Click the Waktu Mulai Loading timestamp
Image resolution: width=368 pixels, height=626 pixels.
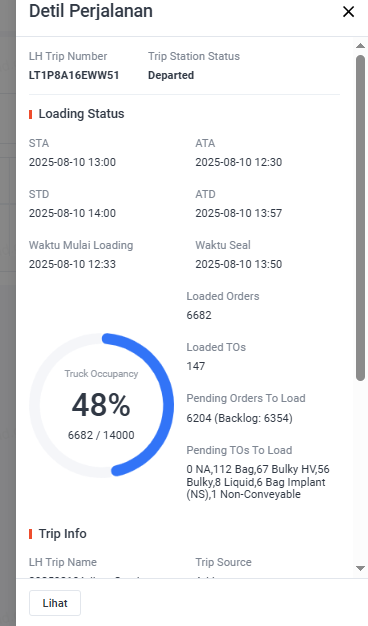72,264
